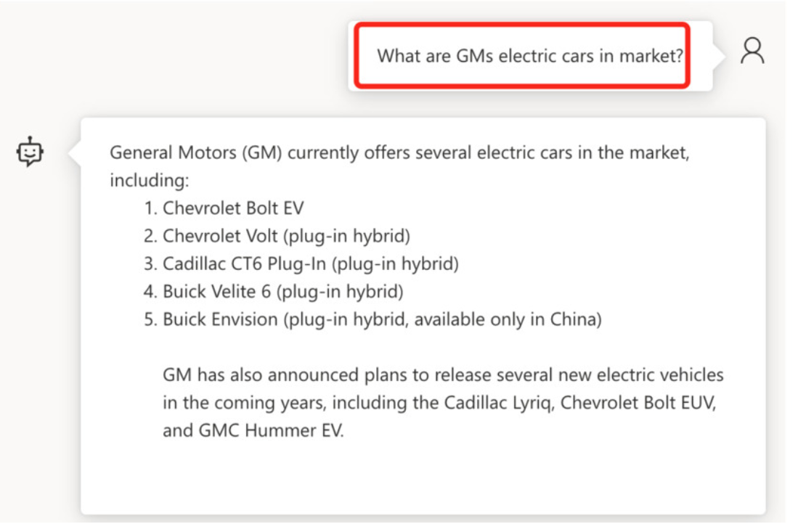Viewport: 798px width, 532px height.
Task: Click "electric cars in the market" in the reply intro
Action: point(572,153)
